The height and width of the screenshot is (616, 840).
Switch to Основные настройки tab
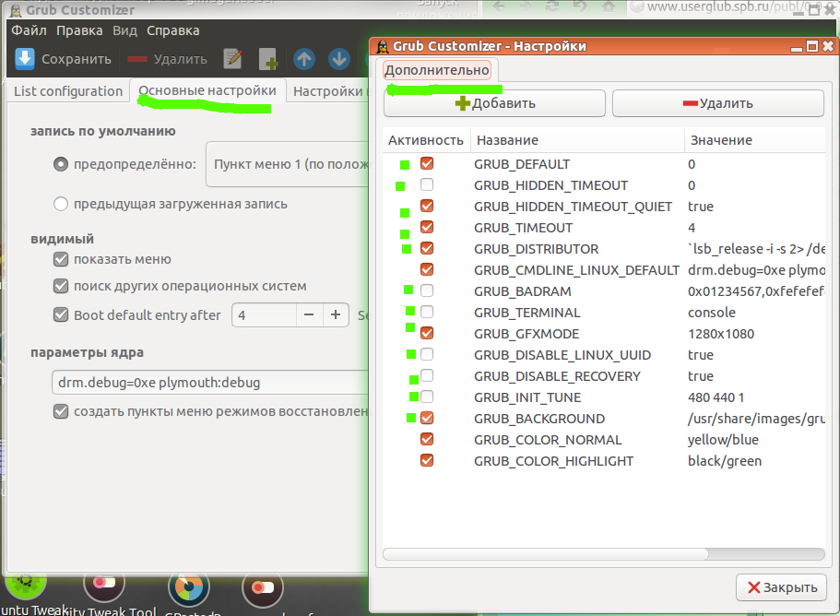[x=207, y=90]
